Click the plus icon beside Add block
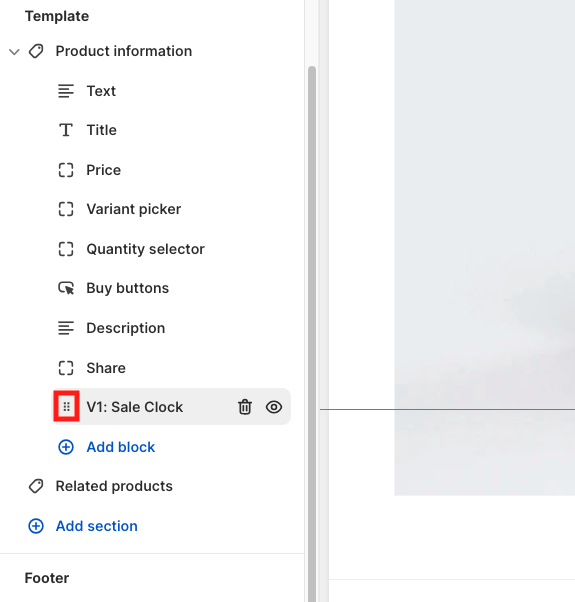This screenshot has width=575, height=602. coord(66,447)
